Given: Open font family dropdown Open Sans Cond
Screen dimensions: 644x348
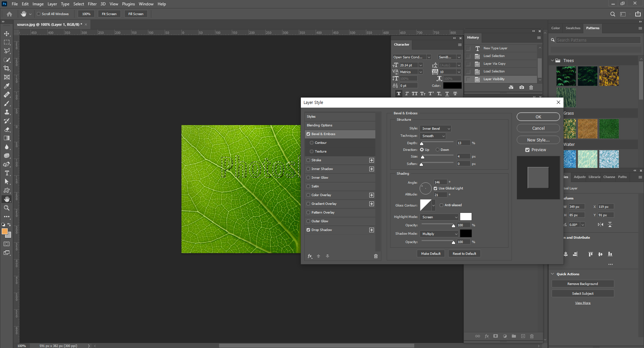Looking at the screenshot, I should click(x=429, y=57).
